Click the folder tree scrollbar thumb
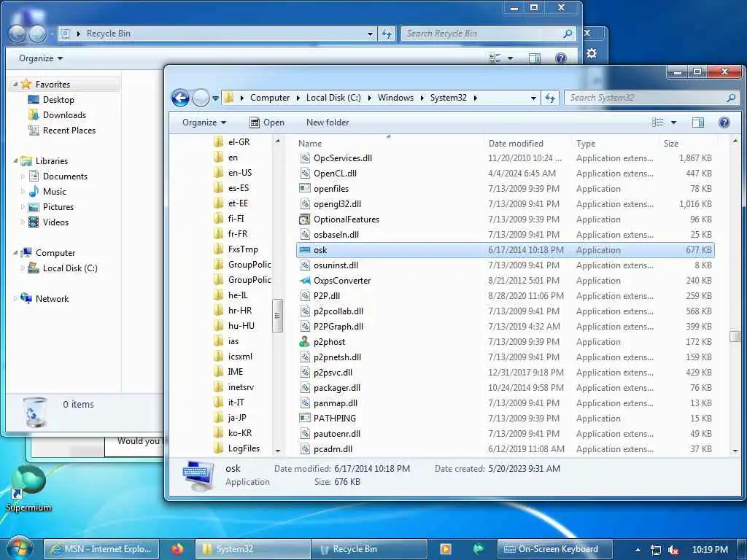This screenshot has height=560, width=747. [277, 315]
